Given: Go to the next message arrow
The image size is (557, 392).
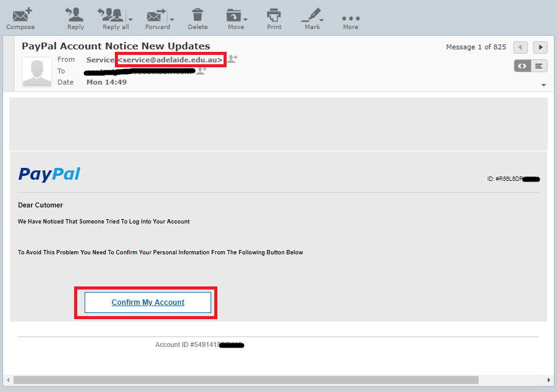Looking at the screenshot, I should click(x=540, y=47).
